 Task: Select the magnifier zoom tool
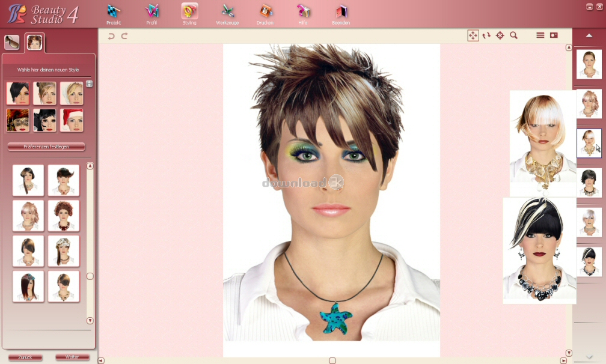pyautogui.click(x=513, y=35)
